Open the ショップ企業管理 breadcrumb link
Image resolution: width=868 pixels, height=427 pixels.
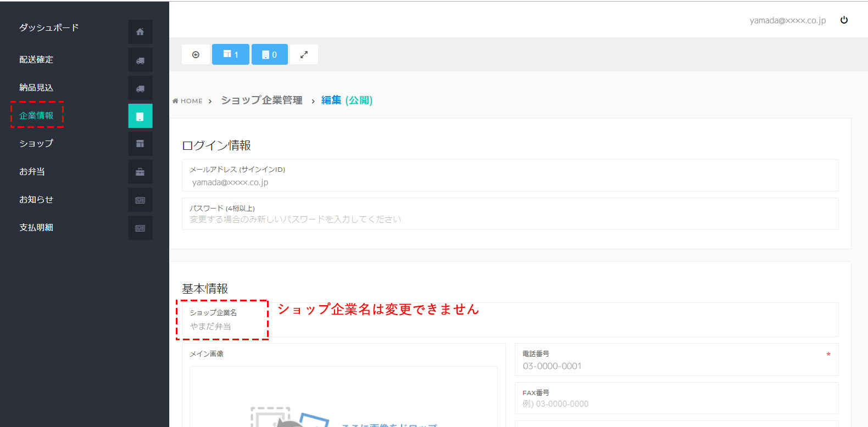tap(261, 100)
